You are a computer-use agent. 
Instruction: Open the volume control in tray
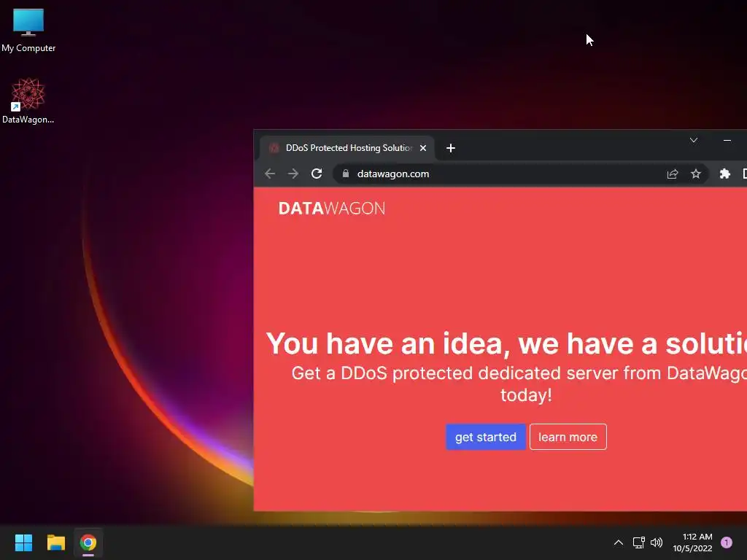657,542
